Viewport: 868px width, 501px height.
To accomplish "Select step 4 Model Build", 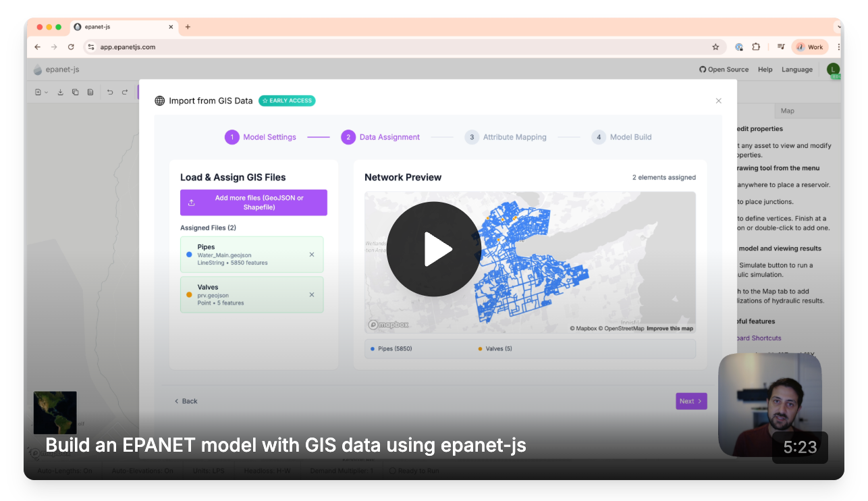I will 622,137.
